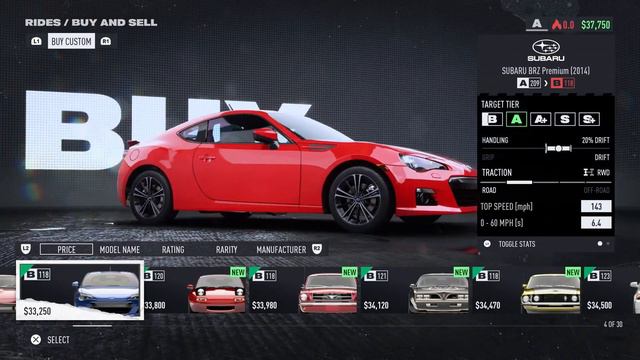
Task: Click the NEW tag on $33,800 car
Action: (238, 272)
